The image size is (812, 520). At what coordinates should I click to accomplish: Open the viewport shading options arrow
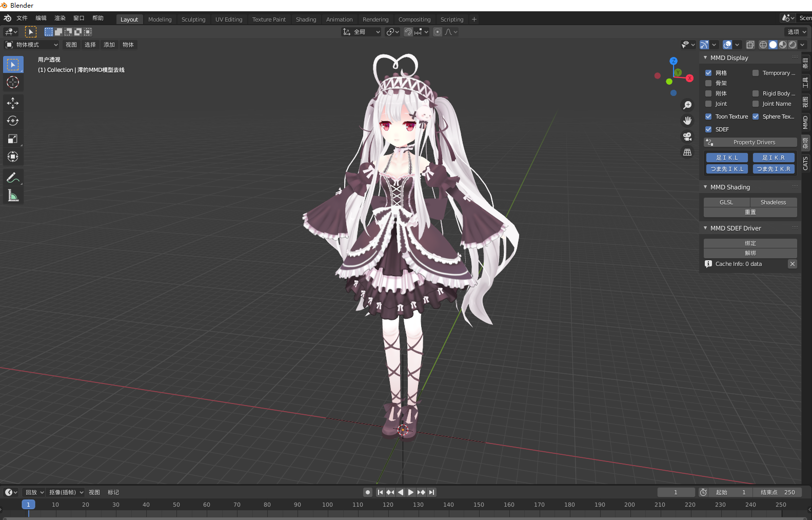pyautogui.click(x=802, y=45)
